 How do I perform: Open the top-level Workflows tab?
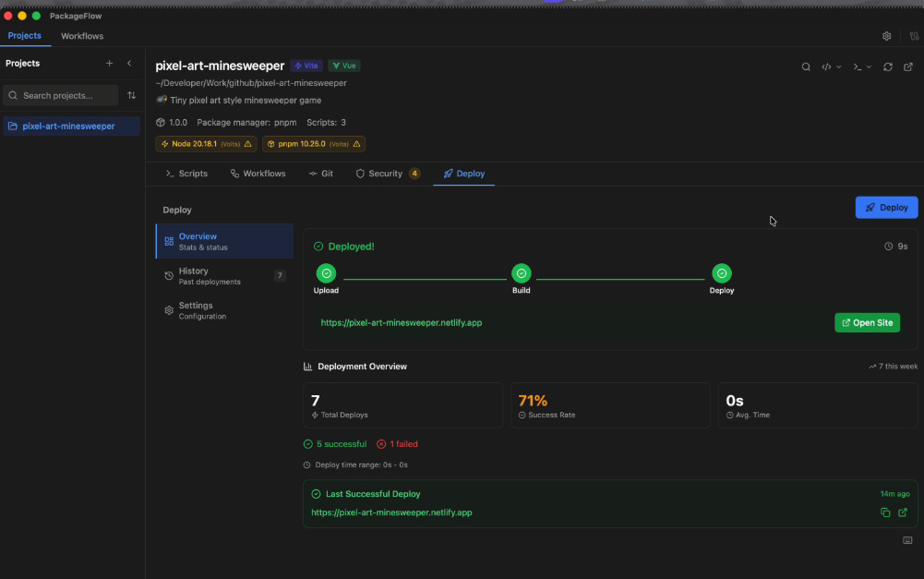pos(82,36)
